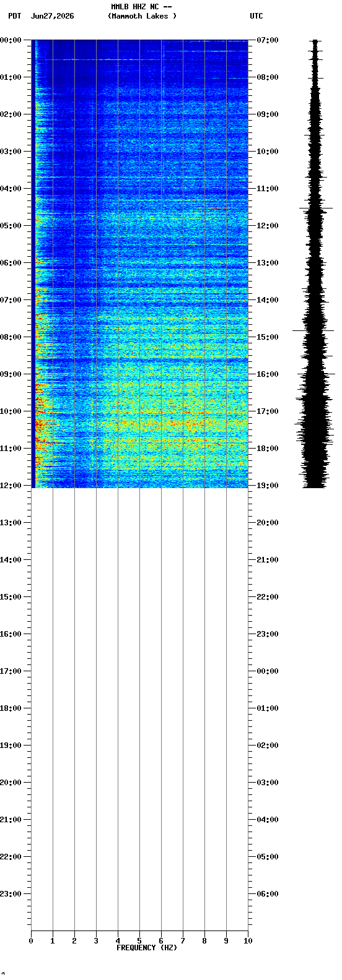Image resolution: width=342 pixels, height=980 pixels.
Task: Click the '04:00' PDT time label
Action: [11, 189]
